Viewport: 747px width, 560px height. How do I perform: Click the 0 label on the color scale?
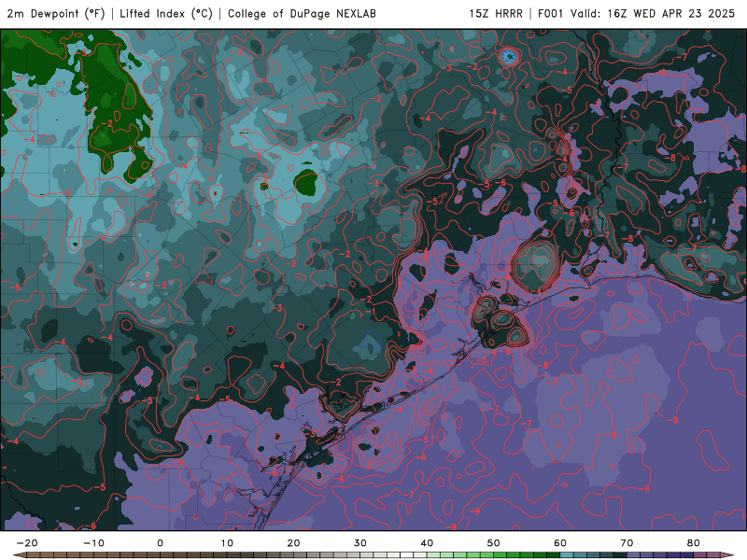(x=160, y=543)
